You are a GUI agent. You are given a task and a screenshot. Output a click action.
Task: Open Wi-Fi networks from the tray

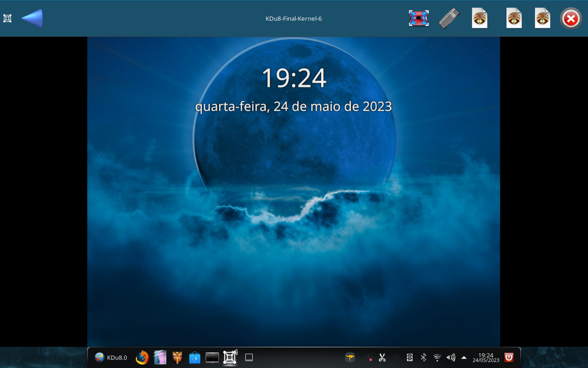tap(437, 357)
